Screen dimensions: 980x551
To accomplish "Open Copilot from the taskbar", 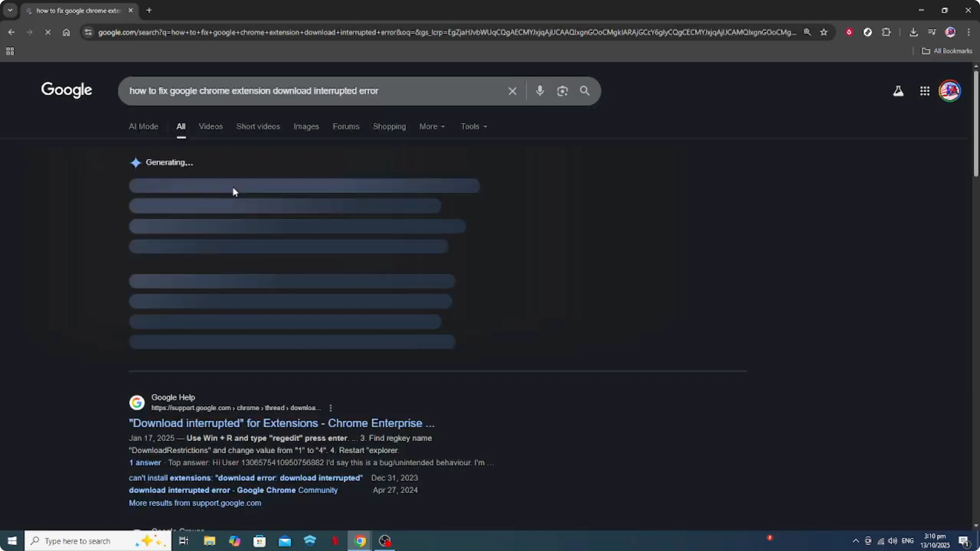I will (235, 541).
